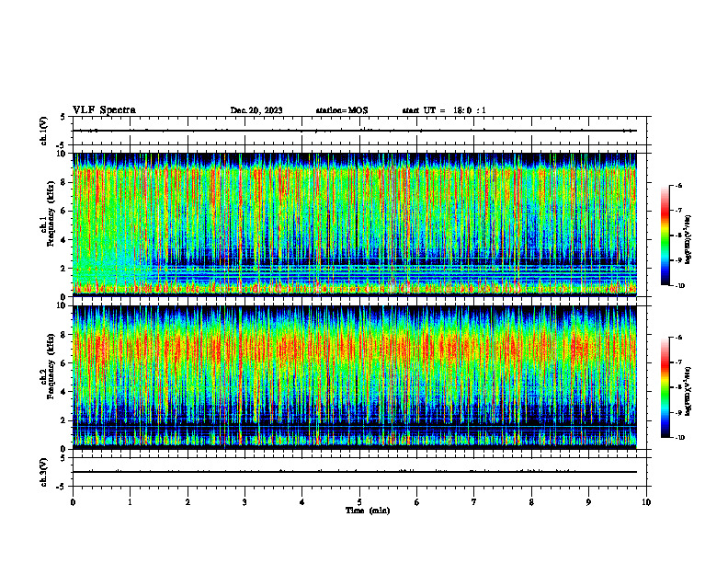Click the ch.1 PSD color bar
This screenshot has width=728, height=563.
point(665,236)
